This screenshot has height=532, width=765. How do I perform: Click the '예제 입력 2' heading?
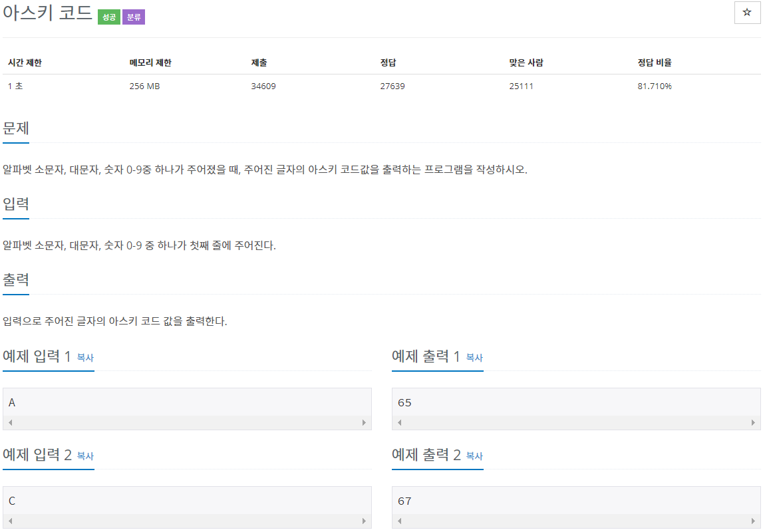pyautogui.click(x=37, y=455)
